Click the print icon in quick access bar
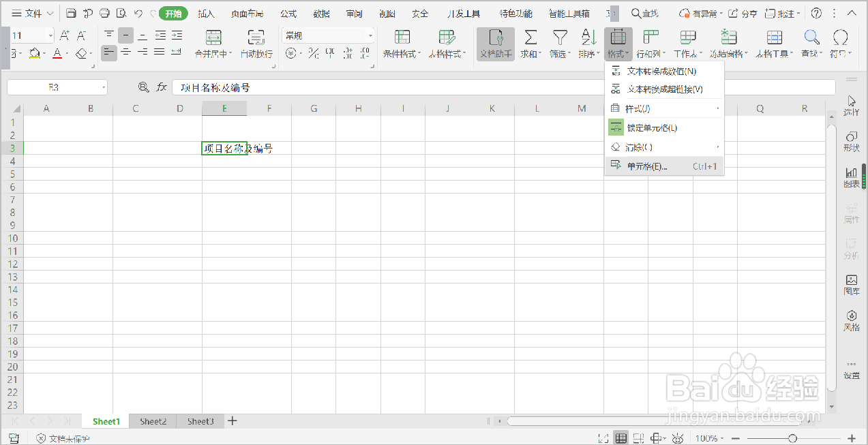 104,13
